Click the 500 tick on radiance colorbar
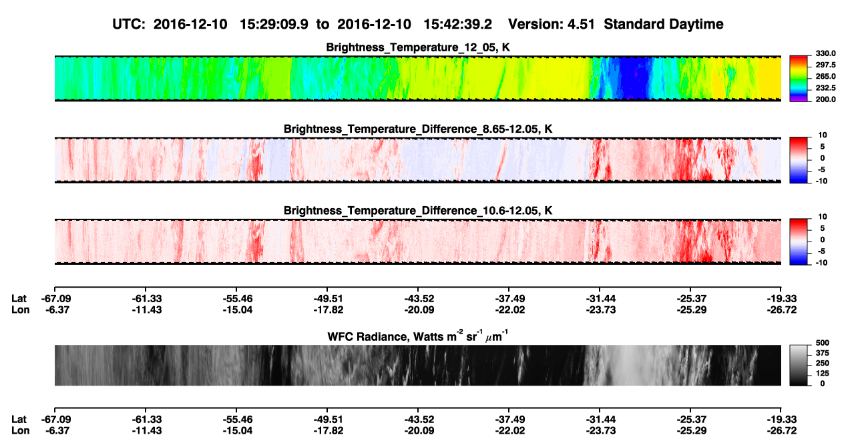The width and height of the screenshot is (868, 445). [822, 342]
